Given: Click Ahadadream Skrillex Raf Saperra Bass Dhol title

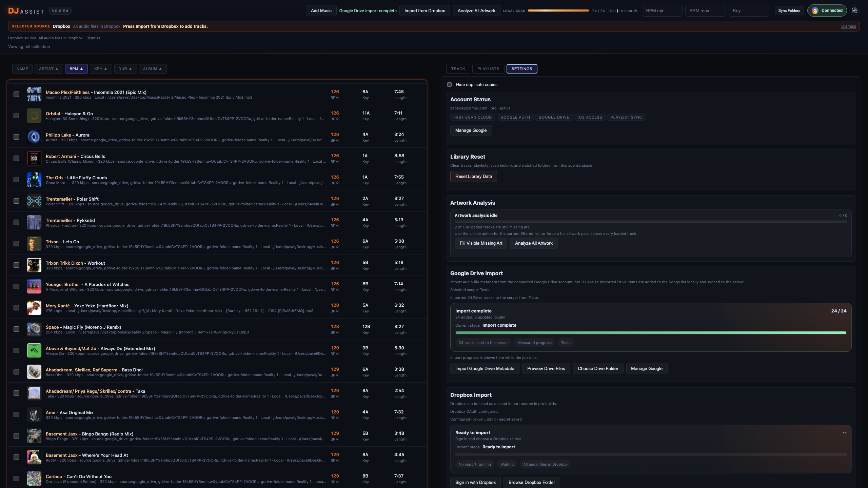Looking at the screenshot, I should (x=94, y=370).
